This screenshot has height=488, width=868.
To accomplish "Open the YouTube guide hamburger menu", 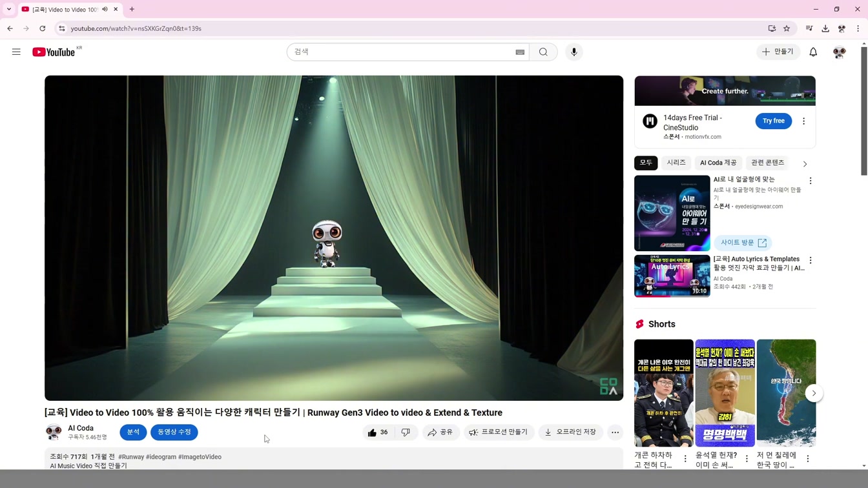I will pos(16,52).
